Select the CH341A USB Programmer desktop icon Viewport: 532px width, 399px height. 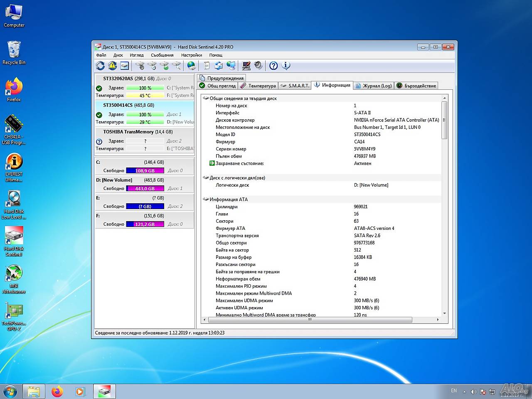pos(14,130)
